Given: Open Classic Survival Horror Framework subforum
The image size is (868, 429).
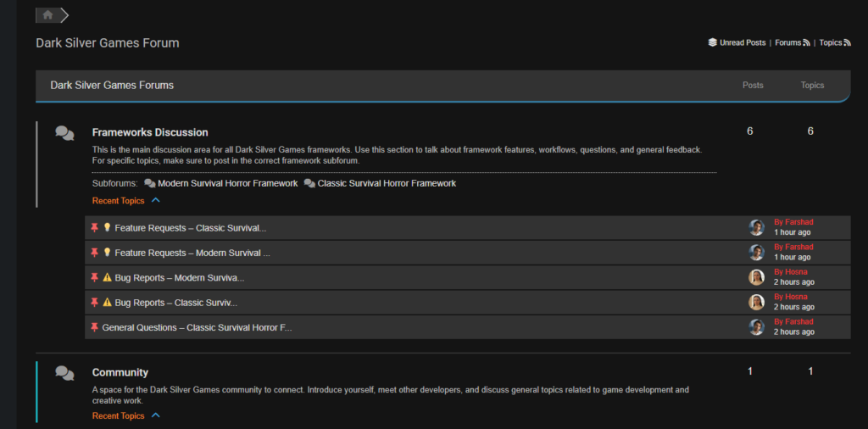Looking at the screenshot, I should point(387,183).
